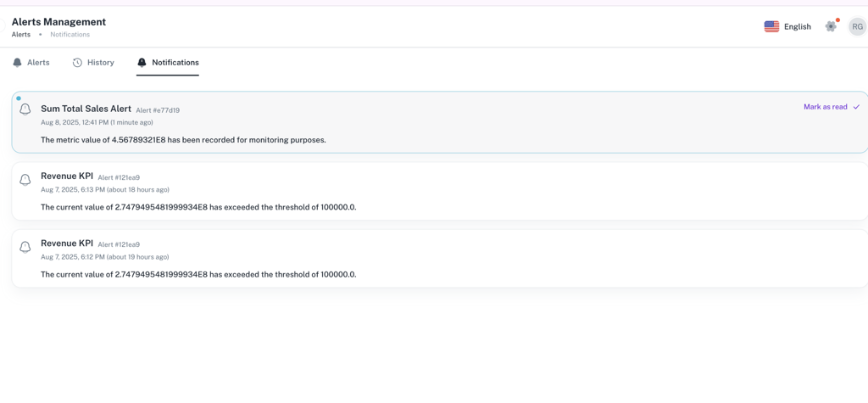
Task: Click the checkmark icon beside Mark as read
Action: (x=856, y=107)
